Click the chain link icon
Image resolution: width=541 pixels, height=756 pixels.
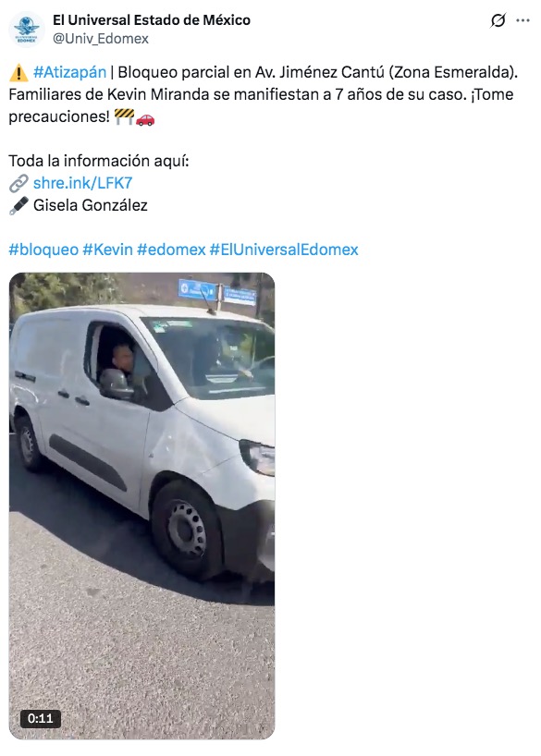[x=18, y=183]
